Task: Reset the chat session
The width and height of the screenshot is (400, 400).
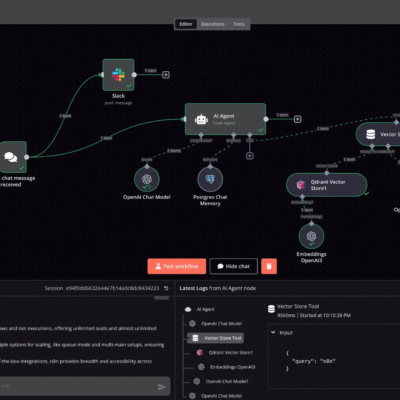Action: 166,288
